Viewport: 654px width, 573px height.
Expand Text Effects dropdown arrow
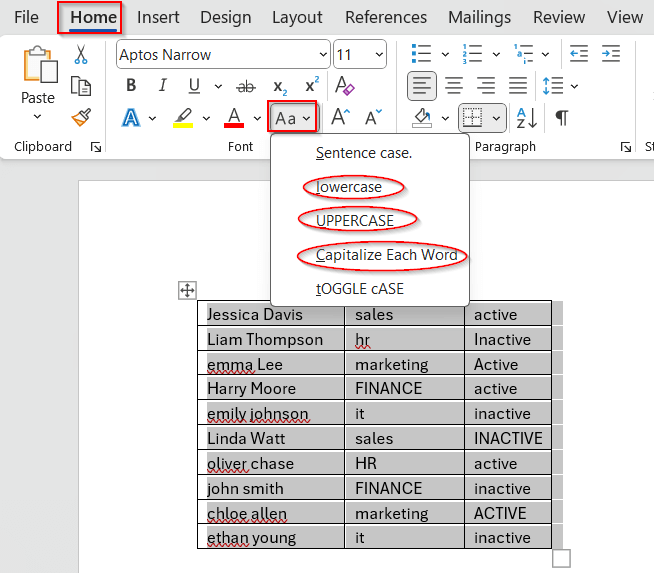[152, 118]
